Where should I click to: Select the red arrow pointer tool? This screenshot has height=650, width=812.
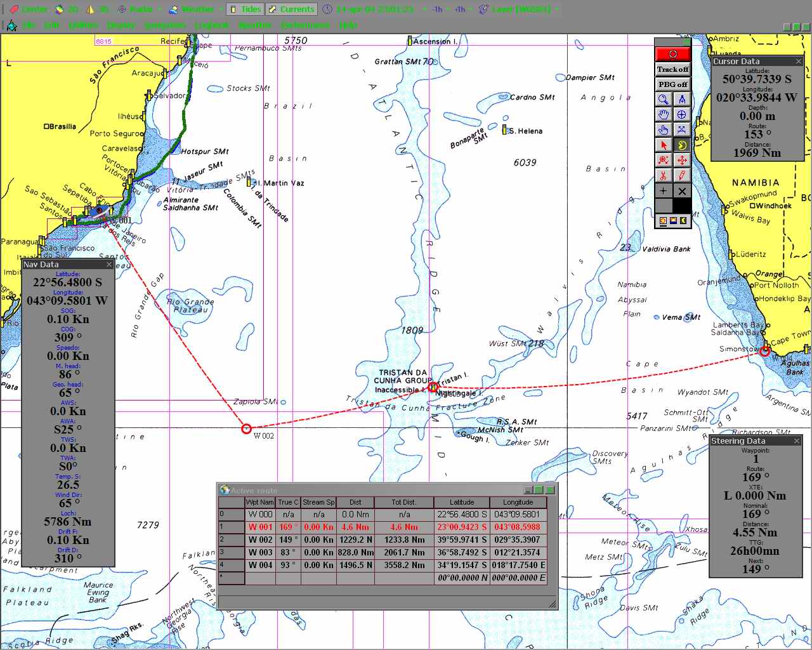click(x=664, y=145)
